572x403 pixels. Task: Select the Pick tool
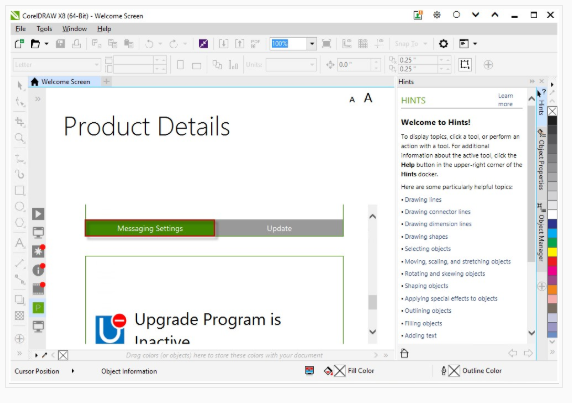pos(20,86)
